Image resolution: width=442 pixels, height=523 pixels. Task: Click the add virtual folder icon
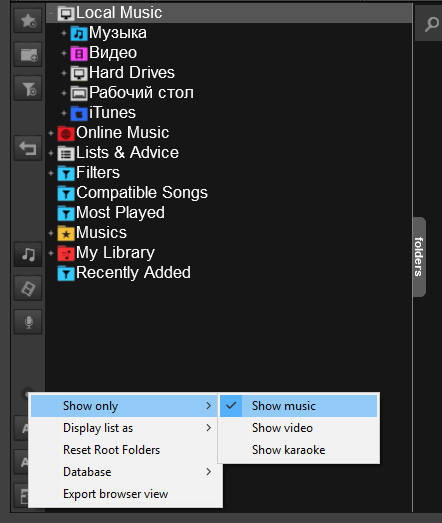point(28,54)
